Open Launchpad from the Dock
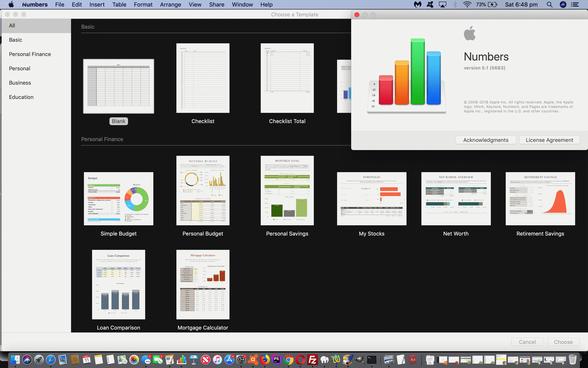The width and height of the screenshot is (588, 368). point(39,360)
